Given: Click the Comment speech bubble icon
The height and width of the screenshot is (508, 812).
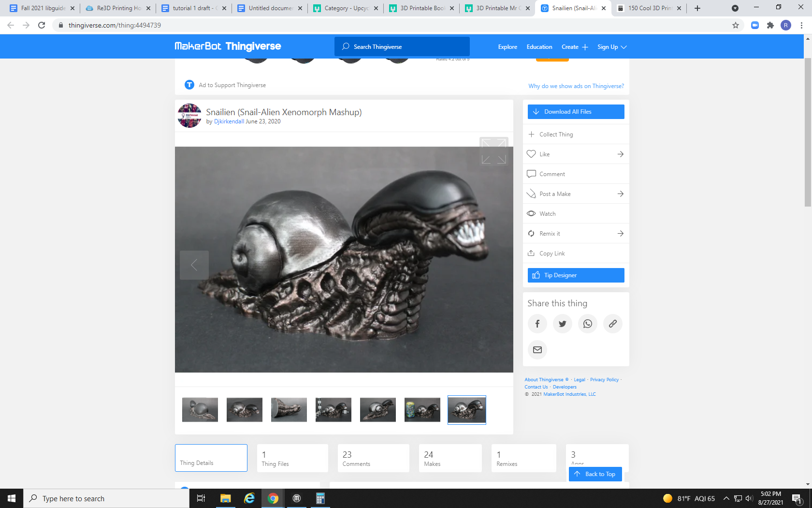Looking at the screenshot, I should [531, 174].
